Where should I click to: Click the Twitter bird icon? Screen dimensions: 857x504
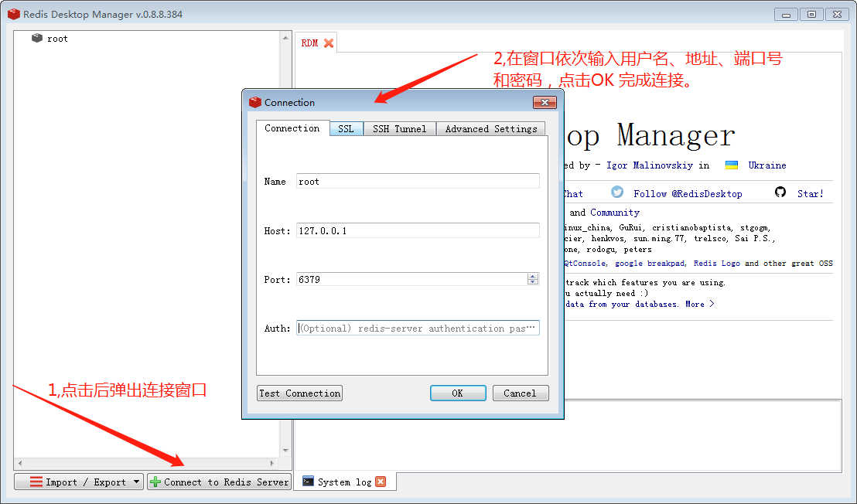(617, 192)
